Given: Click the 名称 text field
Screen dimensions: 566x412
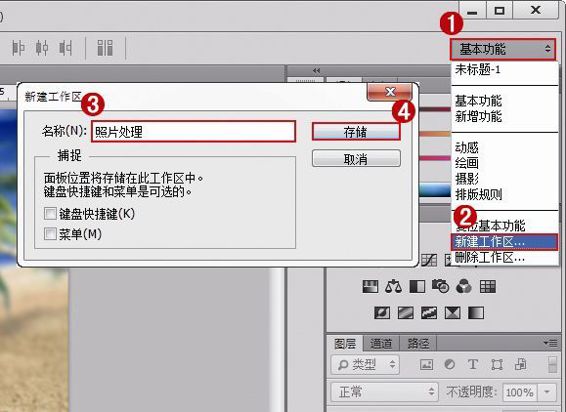Looking at the screenshot, I should [x=193, y=131].
